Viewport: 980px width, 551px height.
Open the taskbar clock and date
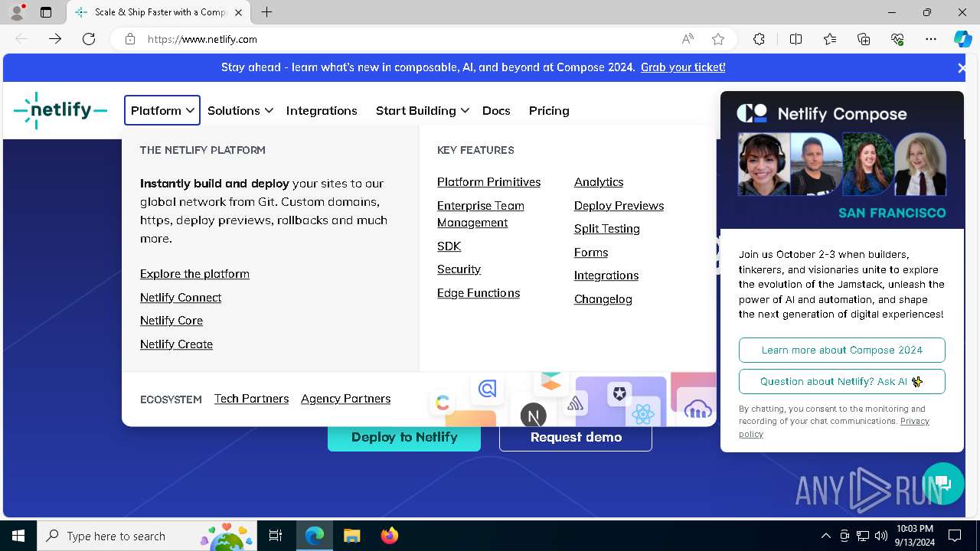coord(914,536)
